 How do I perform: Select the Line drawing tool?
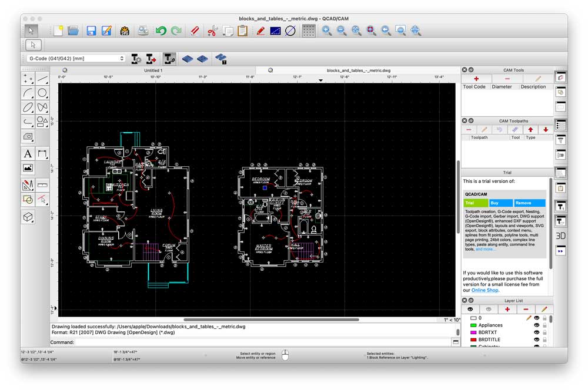tap(43, 78)
